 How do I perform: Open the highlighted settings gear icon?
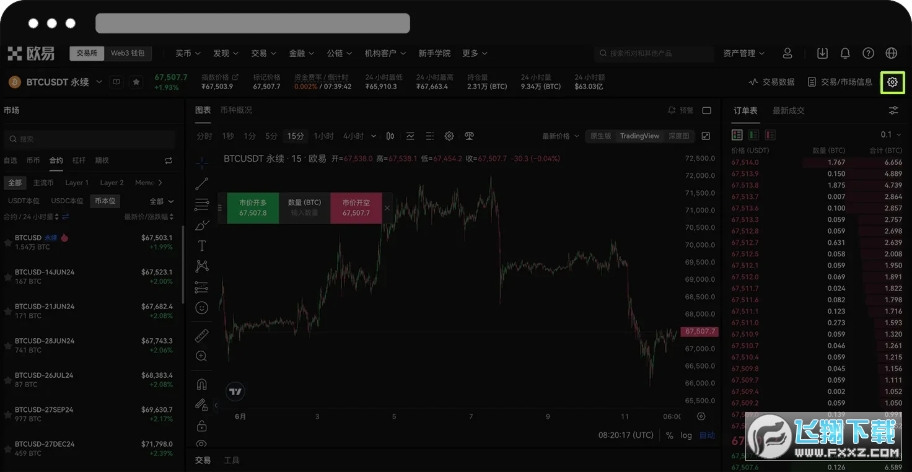pos(893,82)
